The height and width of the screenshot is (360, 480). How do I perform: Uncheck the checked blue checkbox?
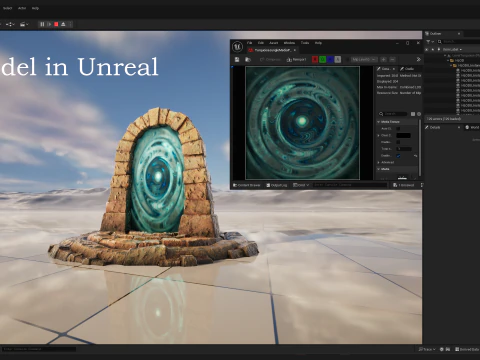(x=398, y=156)
